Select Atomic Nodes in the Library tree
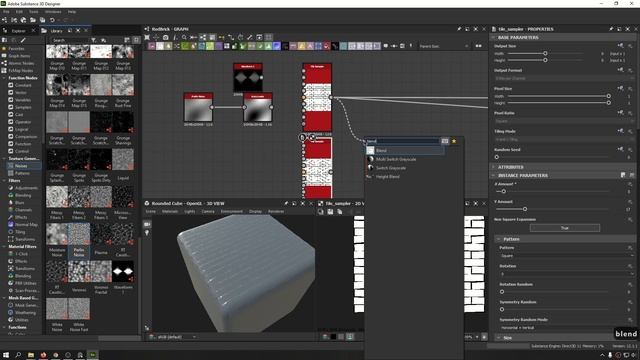The height and width of the screenshot is (360, 640). (x=21, y=63)
